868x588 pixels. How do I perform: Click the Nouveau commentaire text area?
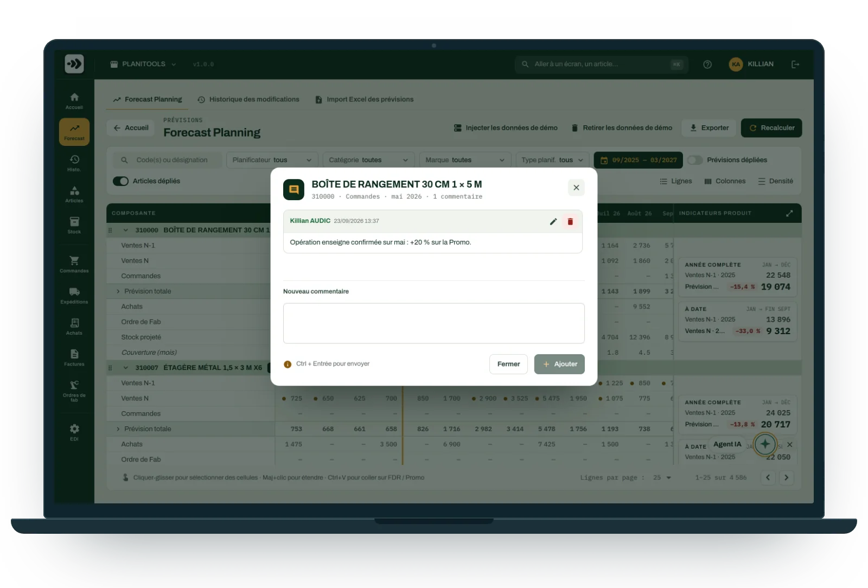[434, 323]
